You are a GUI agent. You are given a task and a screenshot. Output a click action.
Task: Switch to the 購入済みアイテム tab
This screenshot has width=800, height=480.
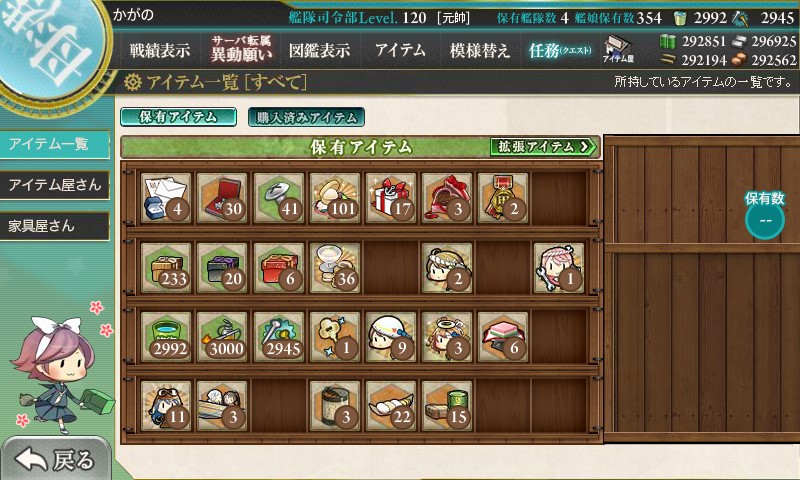pos(306,117)
